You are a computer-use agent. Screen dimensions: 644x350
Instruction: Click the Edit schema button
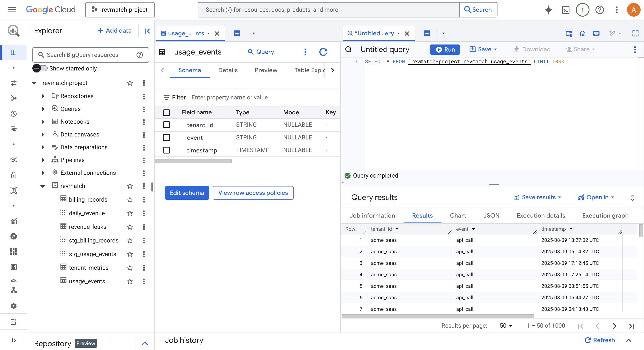(187, 193)
